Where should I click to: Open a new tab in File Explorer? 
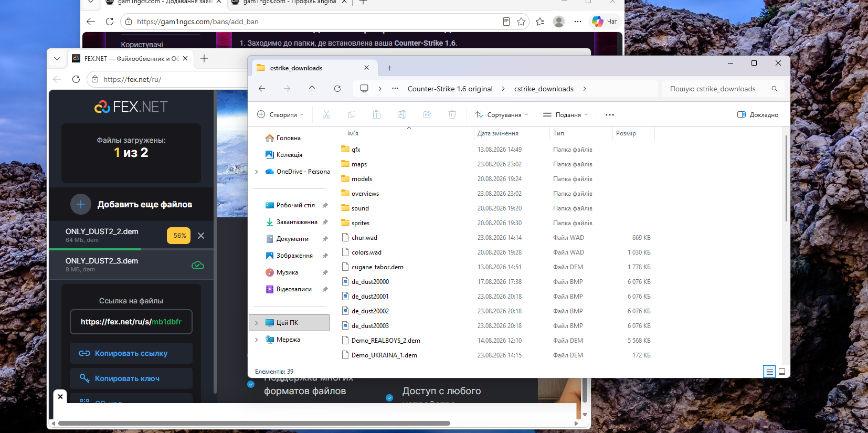pyautogui.click(x=389, y=68)
